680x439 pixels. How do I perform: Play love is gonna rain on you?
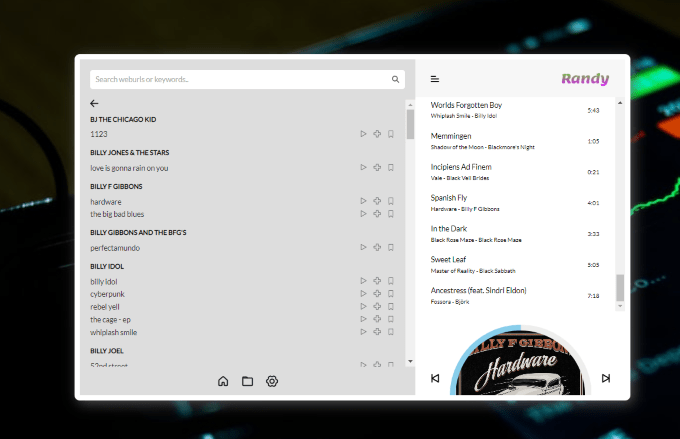[x=363, y=167]
